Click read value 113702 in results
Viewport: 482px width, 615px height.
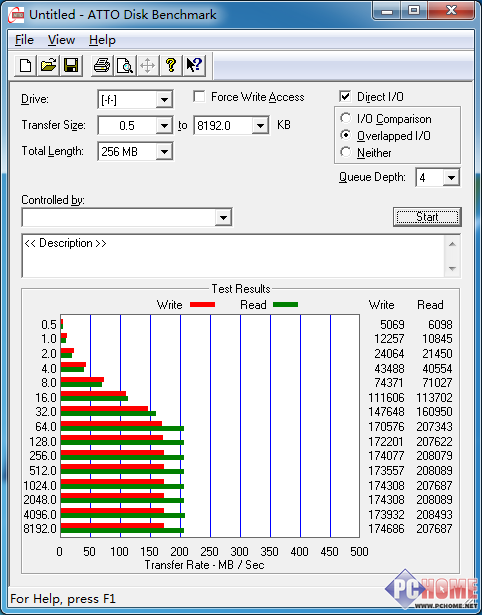(435, 398)
